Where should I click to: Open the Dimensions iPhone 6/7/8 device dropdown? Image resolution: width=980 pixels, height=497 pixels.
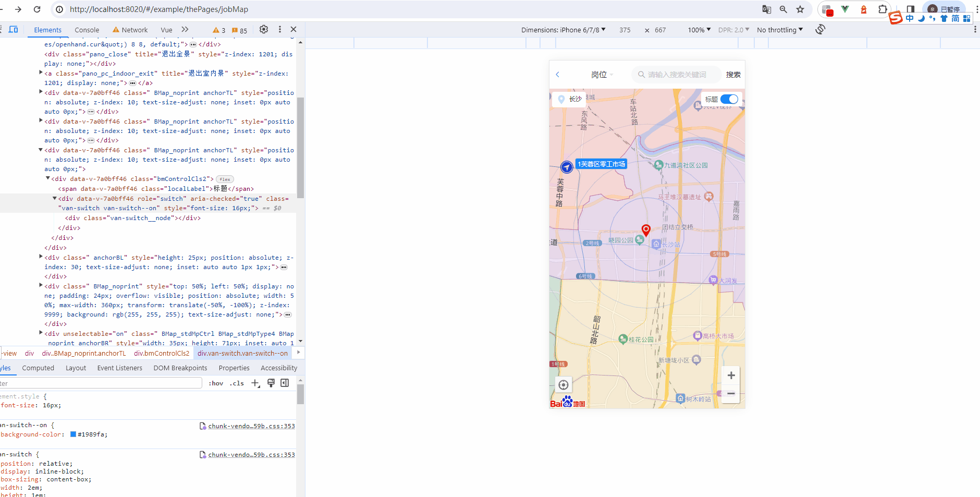click(x=563, y=30)
